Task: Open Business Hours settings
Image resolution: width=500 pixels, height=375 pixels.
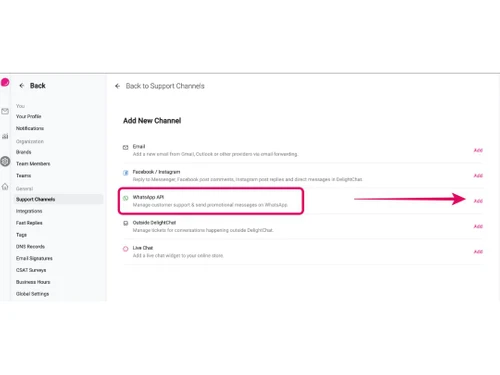Action: [x=33, y=282]
